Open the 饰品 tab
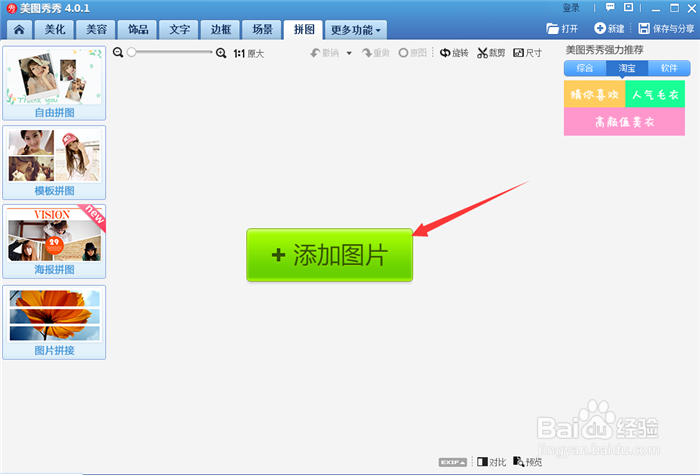This screenshot has width=700, height=475. pos(138,30)
